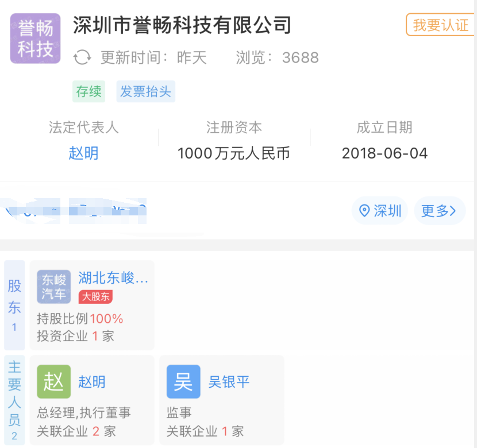
Task: Open the 湖北东峻 shareholder link
Action: click(x=113, y=279)
